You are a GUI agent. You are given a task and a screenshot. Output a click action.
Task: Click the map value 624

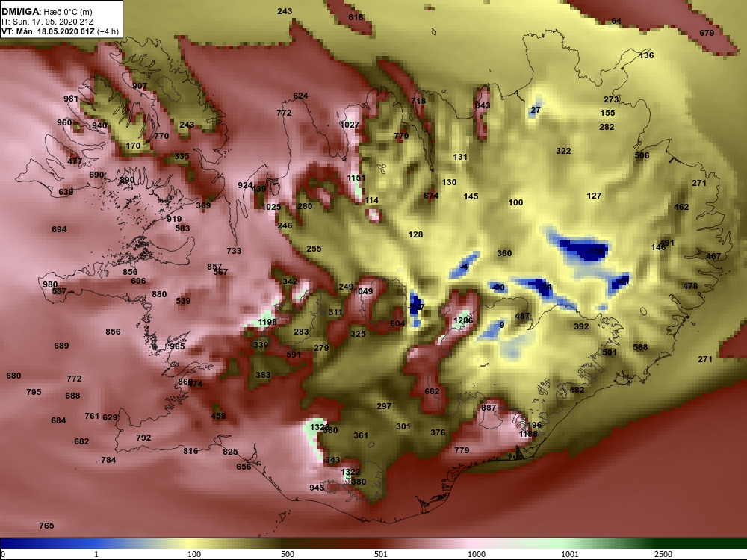point(300,96)
